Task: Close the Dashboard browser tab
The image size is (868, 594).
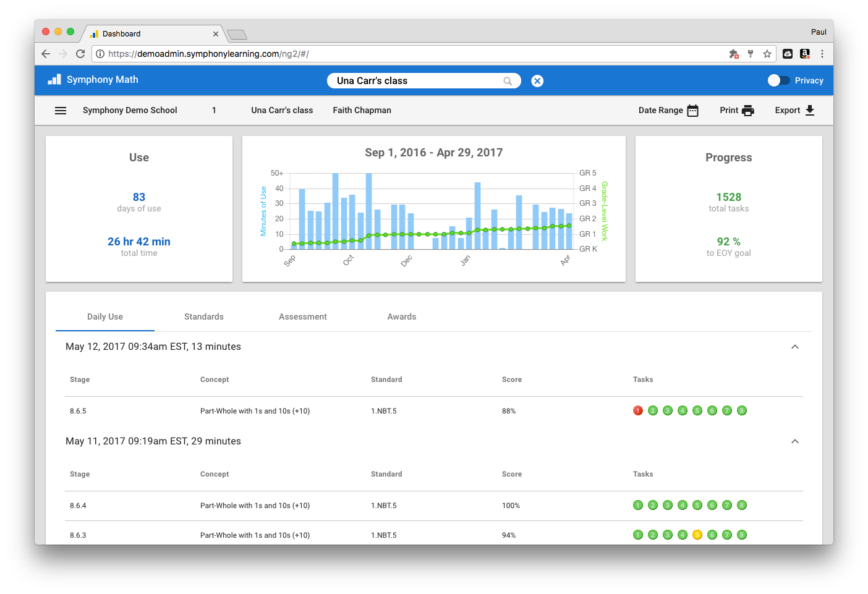Action: [216, 34]
